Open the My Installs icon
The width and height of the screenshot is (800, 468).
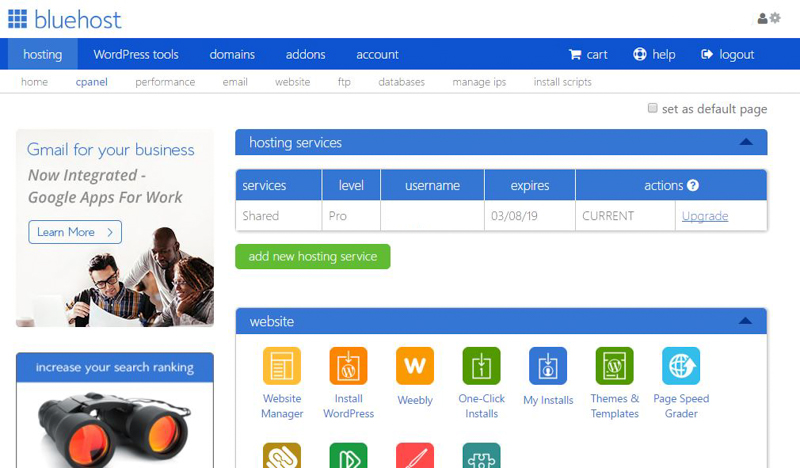[548, 366]
